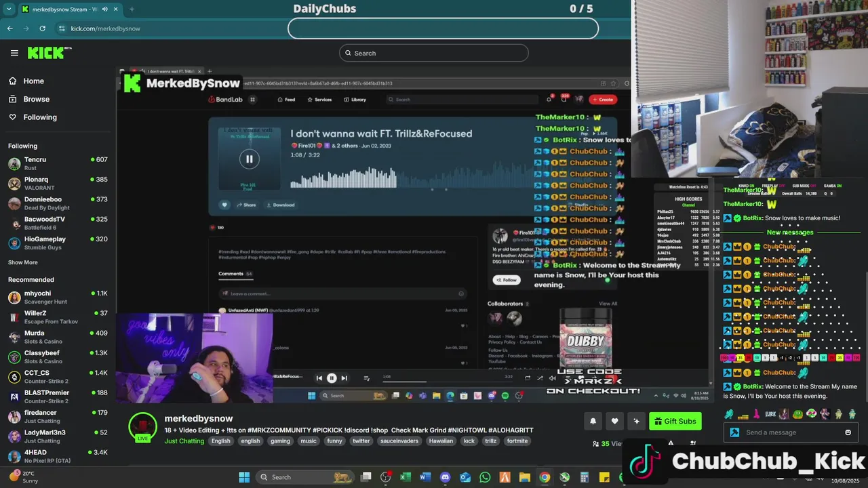Skip to next track in BandLab player
Image resolution: width=868 pixels, height=488 pixels.
[x=344, y=378]
